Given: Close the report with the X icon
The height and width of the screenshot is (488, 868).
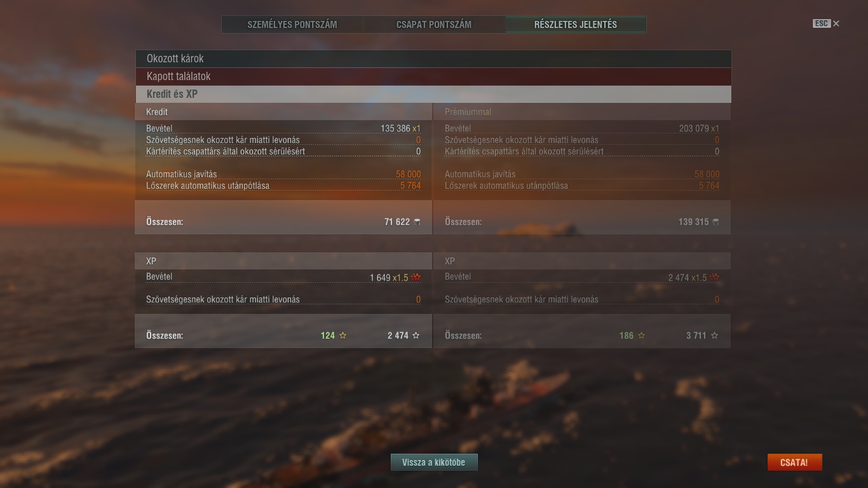Looking at the screenshot, I should pos(836,24).
